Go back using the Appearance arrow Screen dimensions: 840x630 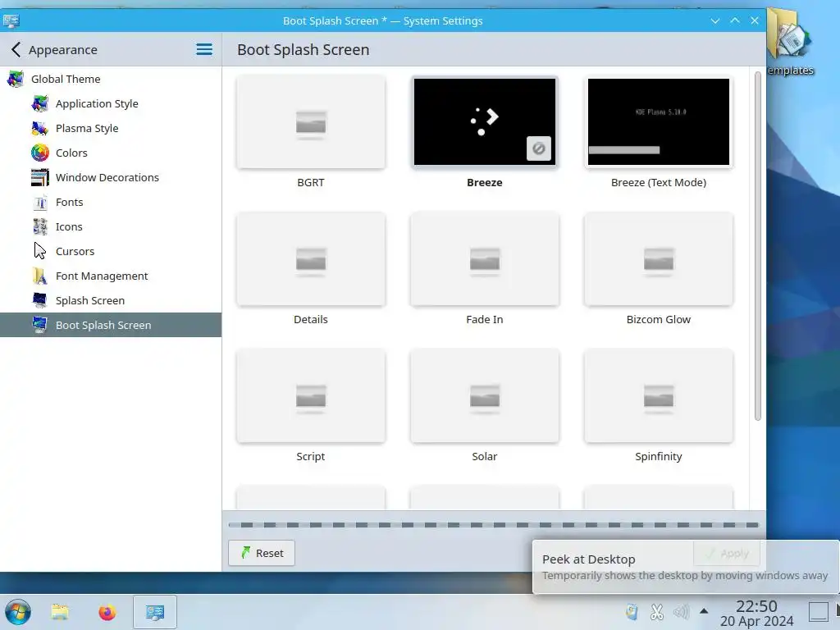[16, 49]
